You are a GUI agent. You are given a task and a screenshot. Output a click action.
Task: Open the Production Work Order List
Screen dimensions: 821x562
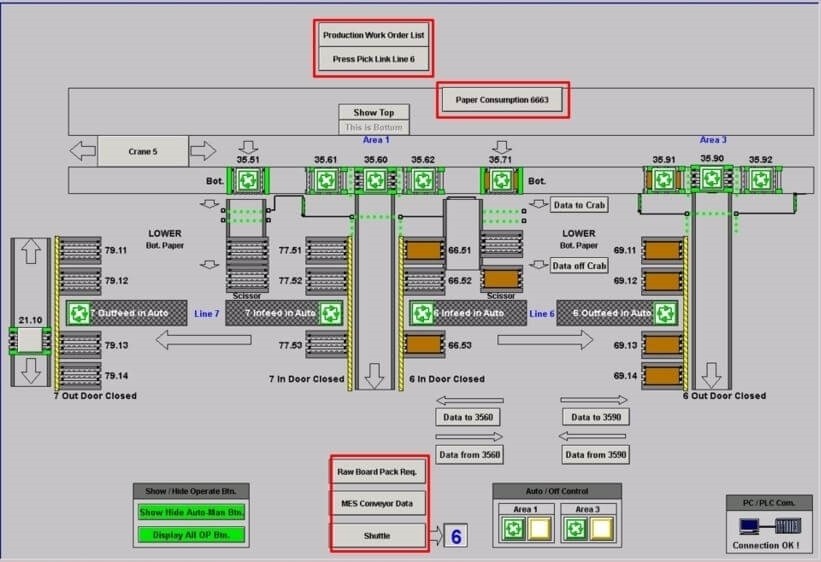pyautogui.click(x=374, y=35)
